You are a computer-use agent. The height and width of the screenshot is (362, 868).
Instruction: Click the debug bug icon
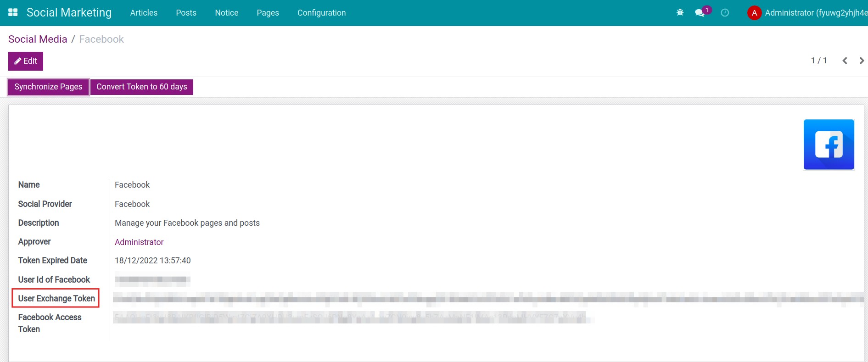(680, 12)
